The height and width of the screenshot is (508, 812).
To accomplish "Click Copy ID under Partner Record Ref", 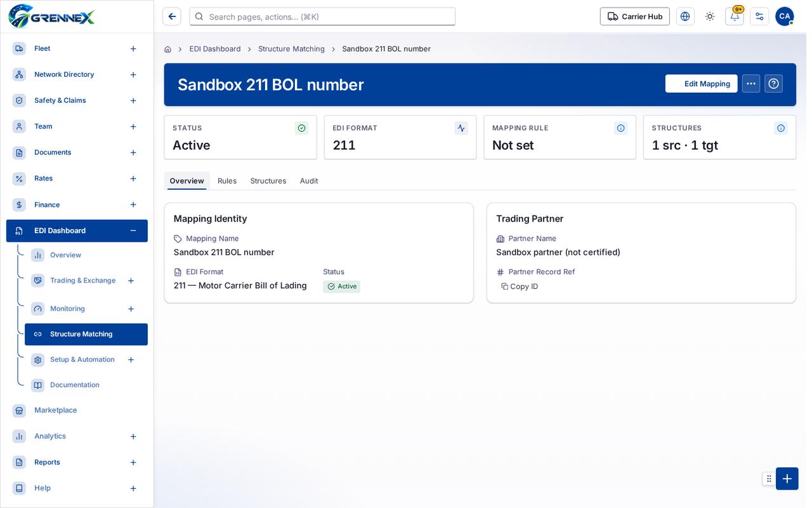I will [520, 286].
